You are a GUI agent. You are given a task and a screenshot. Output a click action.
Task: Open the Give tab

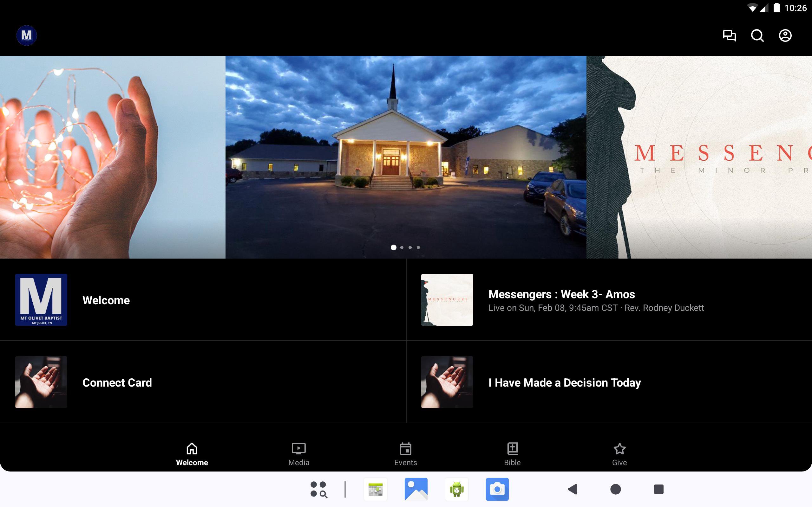pyautogui.click(x=619, y=454)
